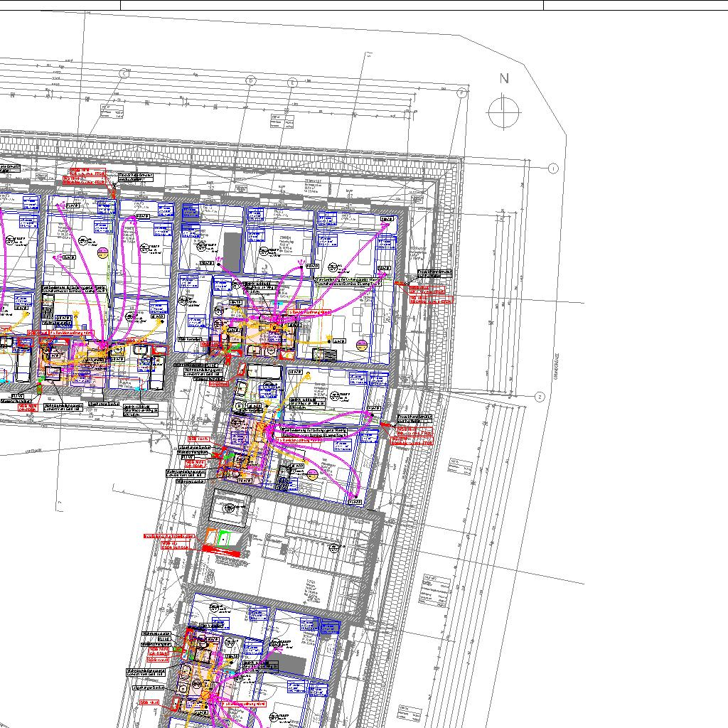
Task: Click grid axis bubble 2
Action: [540, 397]
